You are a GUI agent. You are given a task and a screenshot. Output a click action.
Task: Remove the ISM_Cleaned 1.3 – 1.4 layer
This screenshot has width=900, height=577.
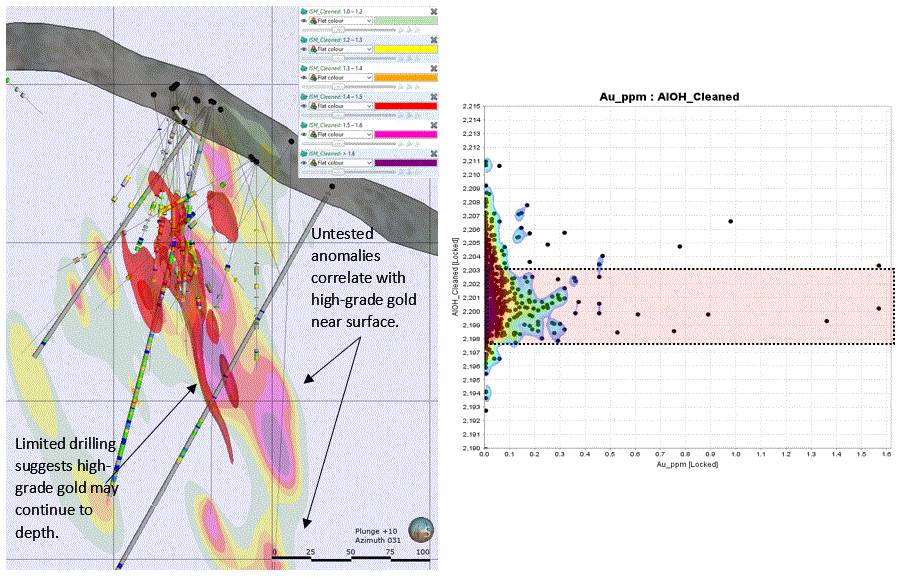click(x=434, y=68)
